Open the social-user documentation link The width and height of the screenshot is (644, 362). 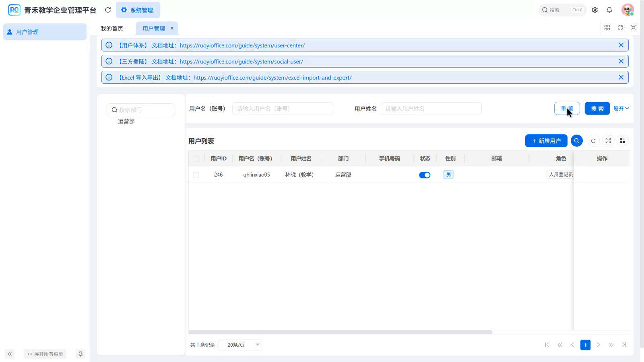242,62
